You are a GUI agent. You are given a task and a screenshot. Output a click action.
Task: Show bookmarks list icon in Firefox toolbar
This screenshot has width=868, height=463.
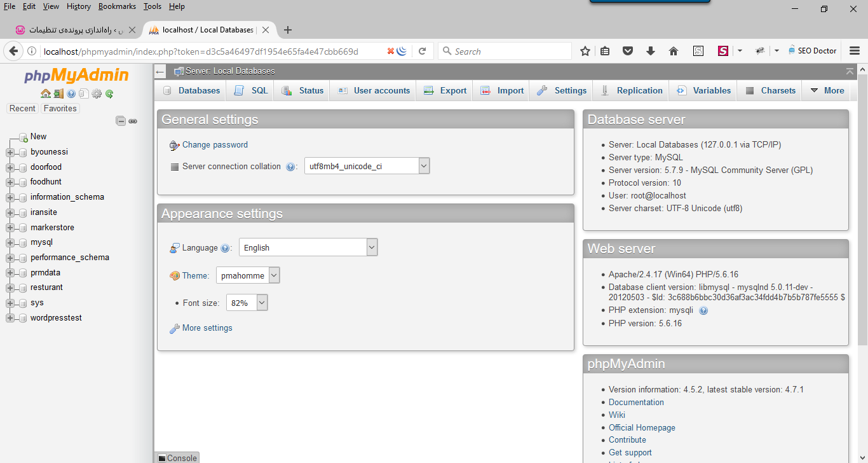pos(605,51)
